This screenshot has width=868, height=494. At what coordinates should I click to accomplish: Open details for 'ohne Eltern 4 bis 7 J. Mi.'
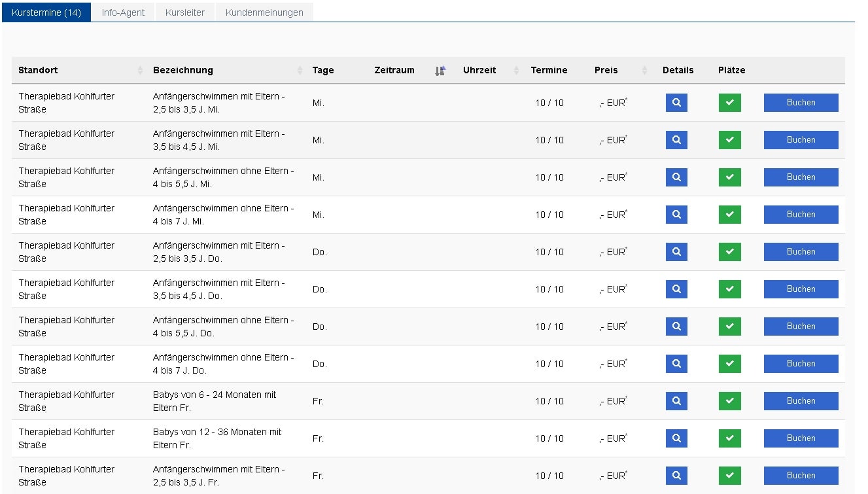(676, 215)
